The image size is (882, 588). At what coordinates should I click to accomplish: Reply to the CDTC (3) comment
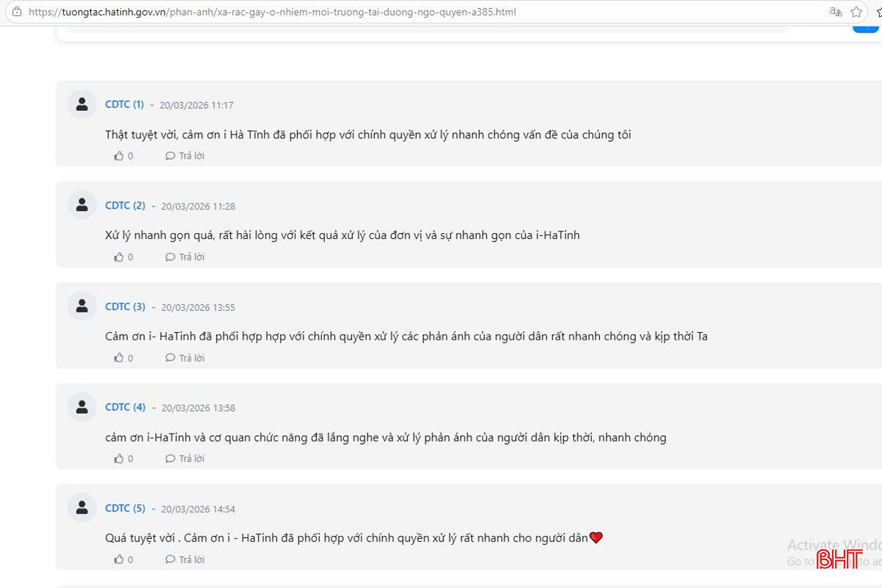click(185, 358)
